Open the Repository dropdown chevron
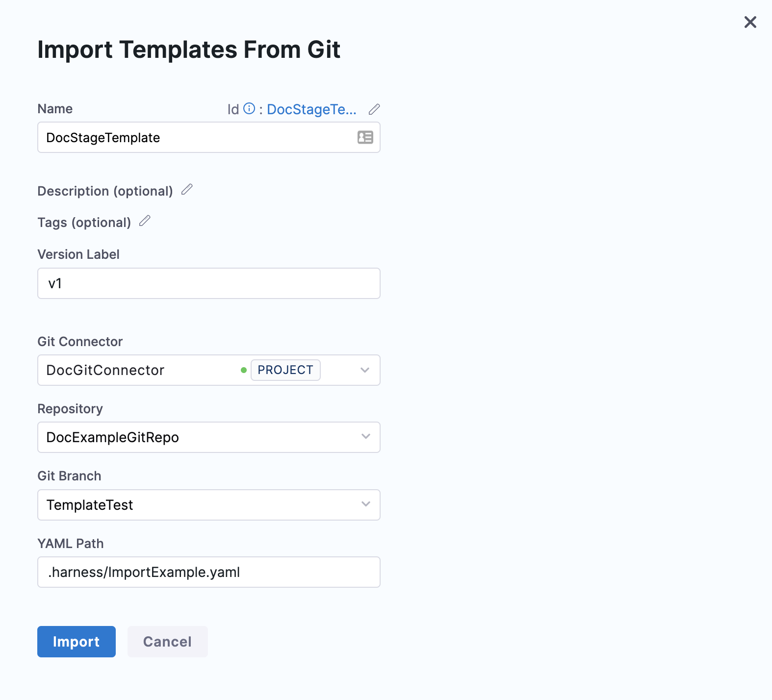Image resolution: width=772 pixels, height=700 pixels. point(365,437)
